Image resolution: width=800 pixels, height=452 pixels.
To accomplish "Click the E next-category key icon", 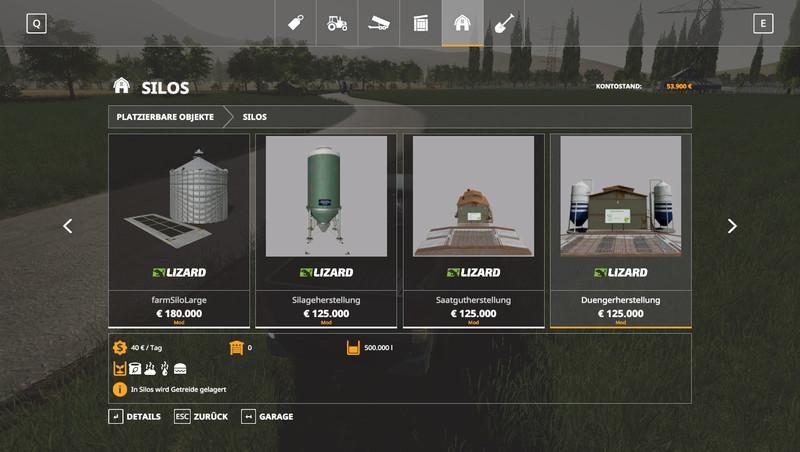I will pyautogui.click(x=763, y=23).
